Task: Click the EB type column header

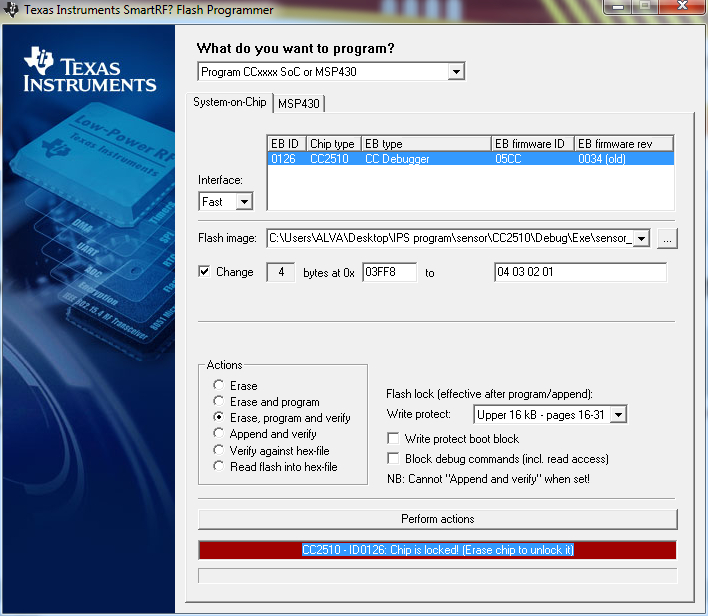Action: pyautogui.click(x=426, y=144)
